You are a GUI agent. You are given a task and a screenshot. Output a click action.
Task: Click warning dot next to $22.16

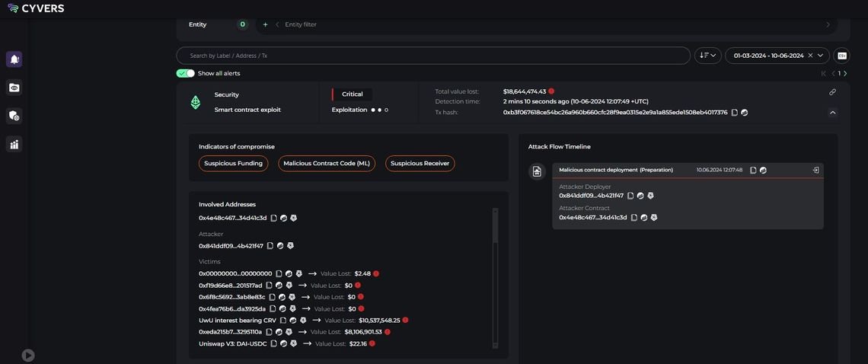pos(372,343)
